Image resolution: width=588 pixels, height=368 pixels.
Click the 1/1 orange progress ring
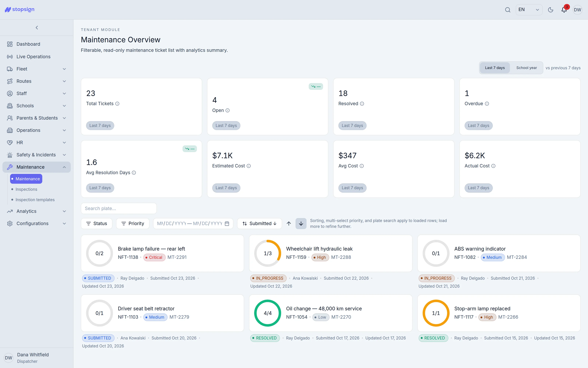(x=436, y=313)
